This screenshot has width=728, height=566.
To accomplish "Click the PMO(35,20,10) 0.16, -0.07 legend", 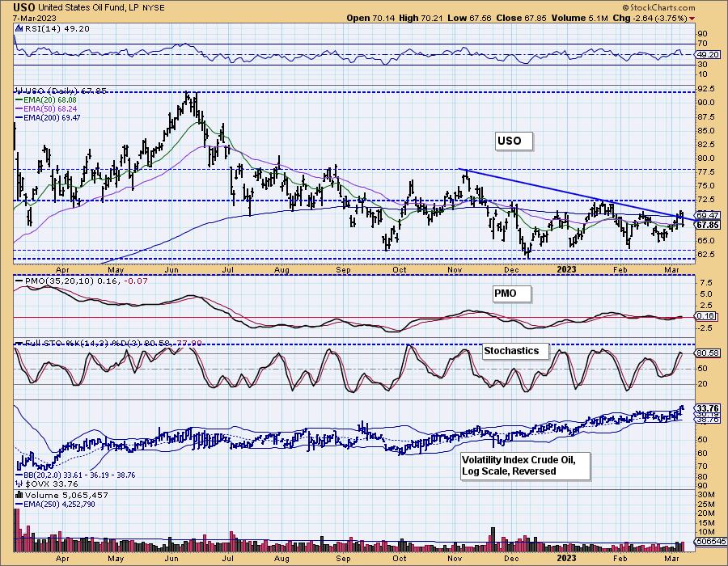I will point(86,281).
